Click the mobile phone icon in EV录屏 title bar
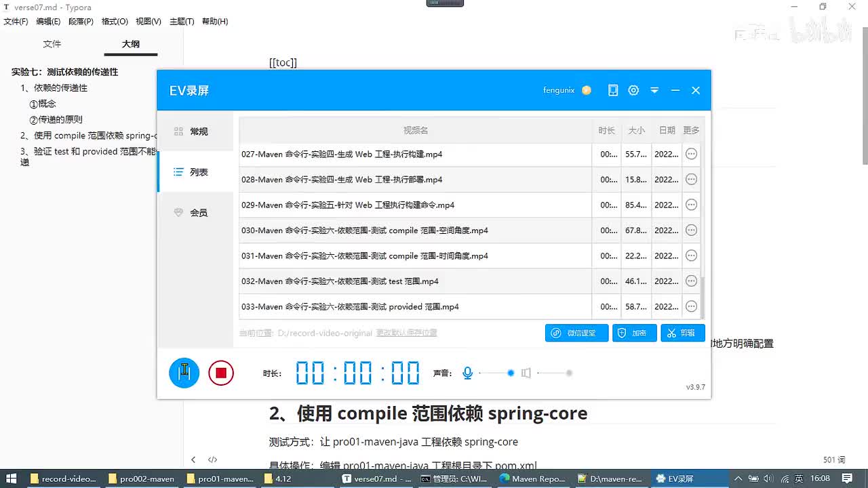Image resolution: width=868 pixels, height=488 pixels. (613, 90)
